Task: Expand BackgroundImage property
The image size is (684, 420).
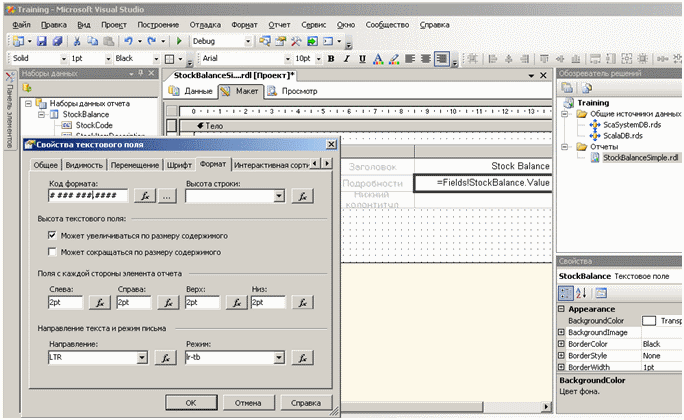Action: click(562, 332)
